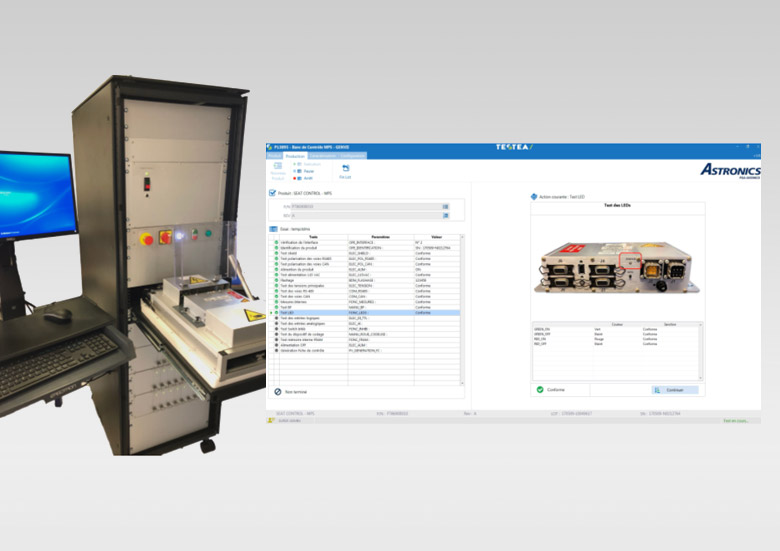This screenshot has width=780, height=551.
Task: Click the Essai section icon
Action: (x=273, y=229)
